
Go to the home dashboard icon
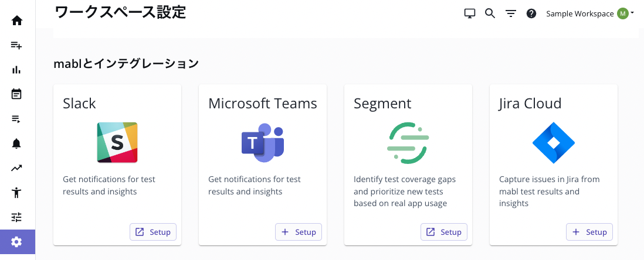(x=16, y=20)
